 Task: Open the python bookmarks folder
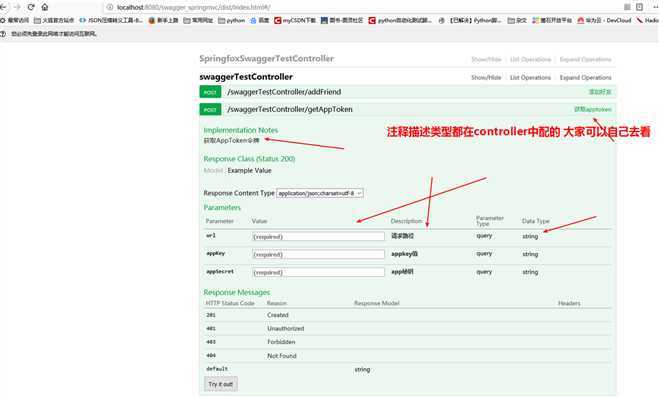click(232, 20)
